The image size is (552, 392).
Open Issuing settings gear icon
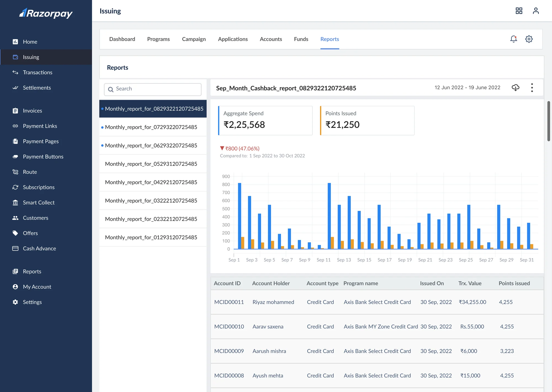click(x=529, y=39)
